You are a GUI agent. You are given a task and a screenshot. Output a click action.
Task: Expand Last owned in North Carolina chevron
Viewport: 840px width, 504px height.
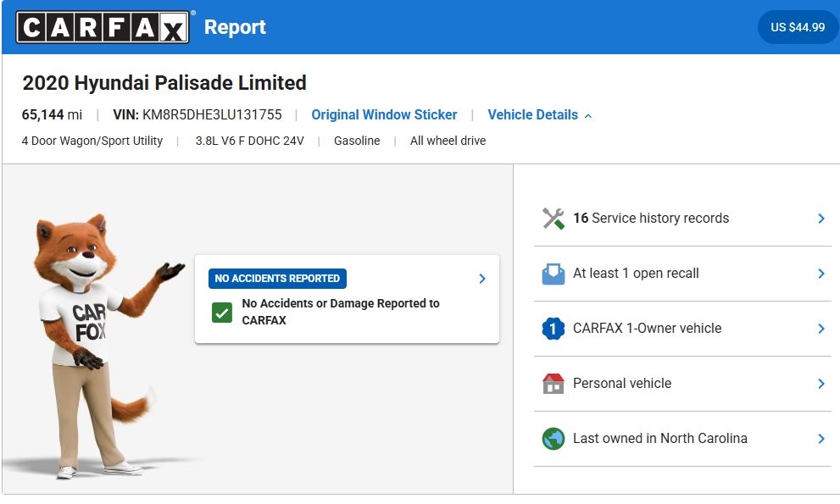click(x=821, y=439)
